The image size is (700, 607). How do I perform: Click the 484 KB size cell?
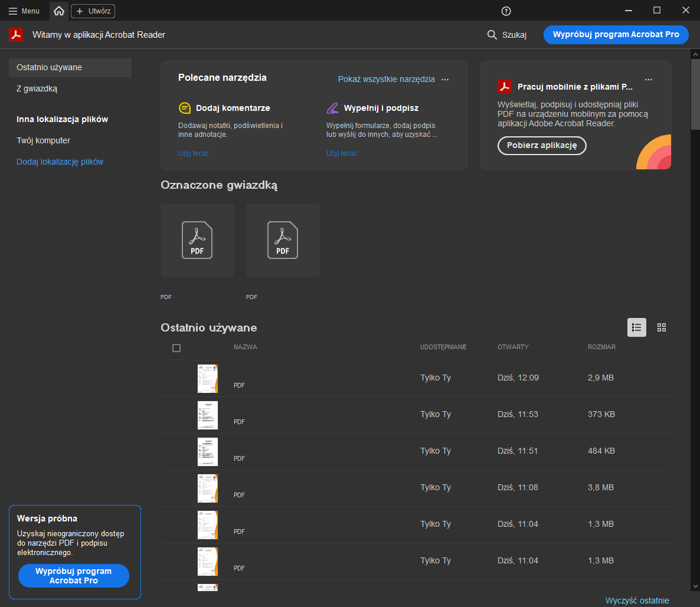click(x=601, y=451)
